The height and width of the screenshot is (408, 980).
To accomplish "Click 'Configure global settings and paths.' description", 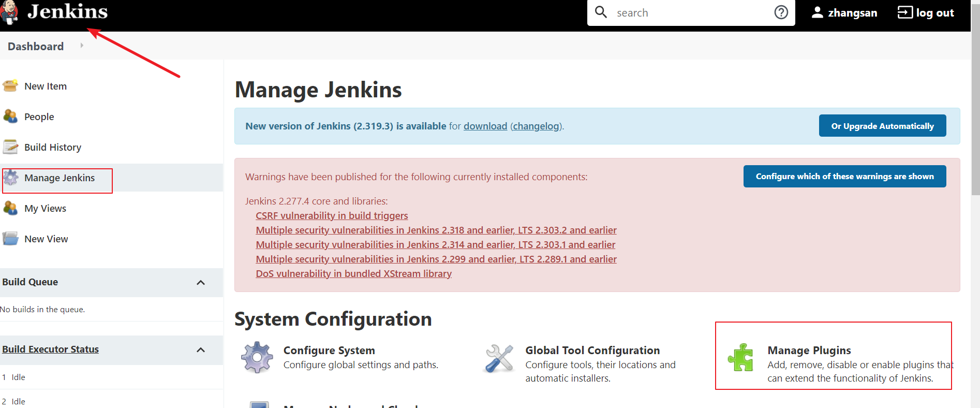I will click(x=361, y=365).
